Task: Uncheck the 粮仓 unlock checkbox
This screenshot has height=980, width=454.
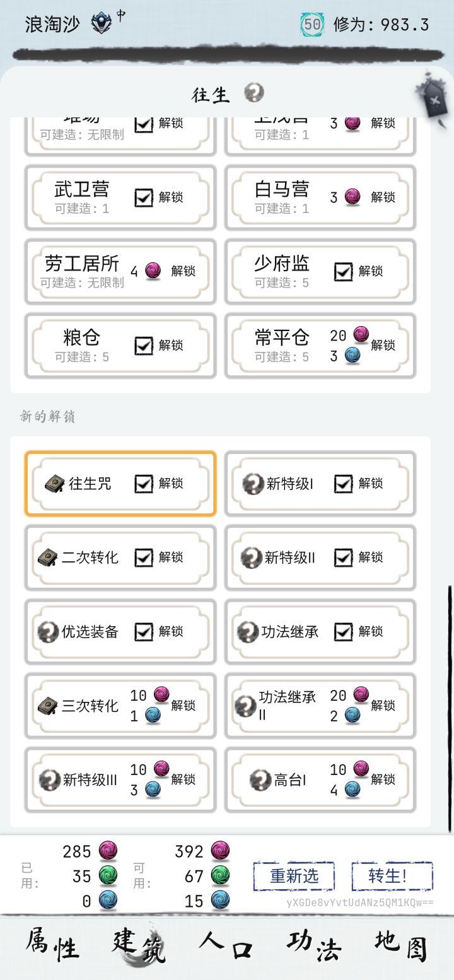Action: click(144, 345)
